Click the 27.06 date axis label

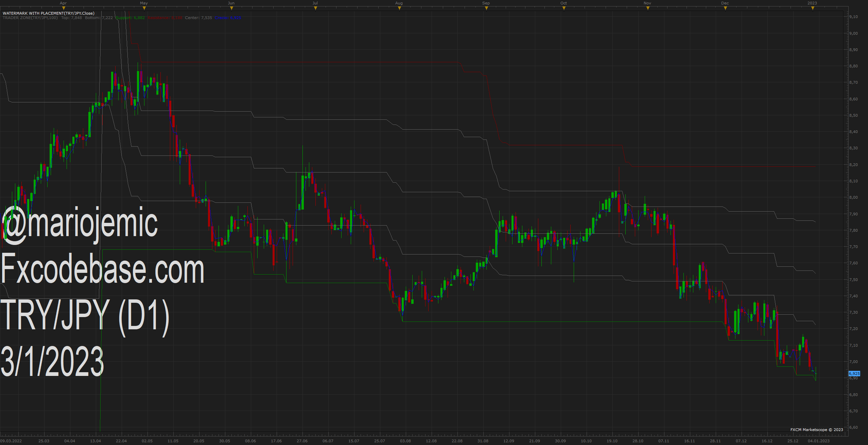[x=302, y=441]
